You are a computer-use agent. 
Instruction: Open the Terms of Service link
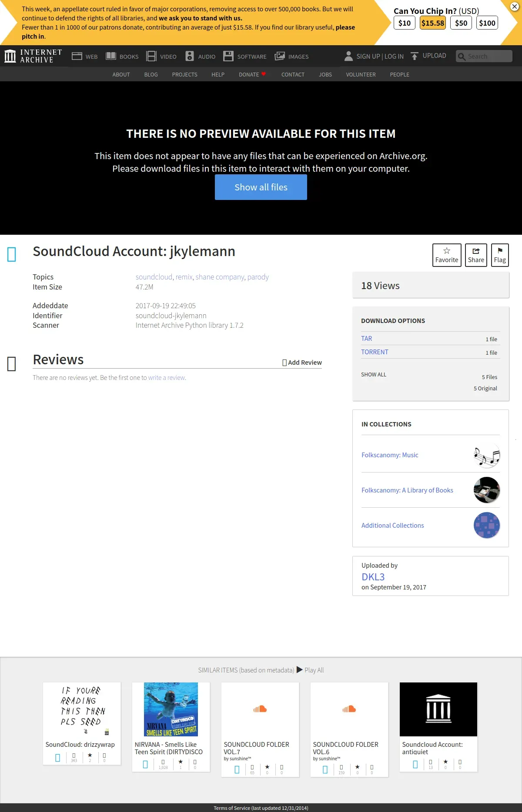(x=261, y=808)
